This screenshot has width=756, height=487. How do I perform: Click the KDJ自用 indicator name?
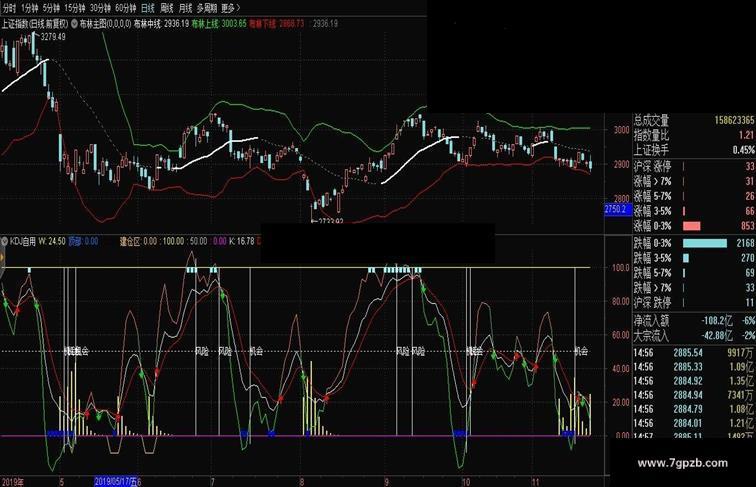pos(22,241)
